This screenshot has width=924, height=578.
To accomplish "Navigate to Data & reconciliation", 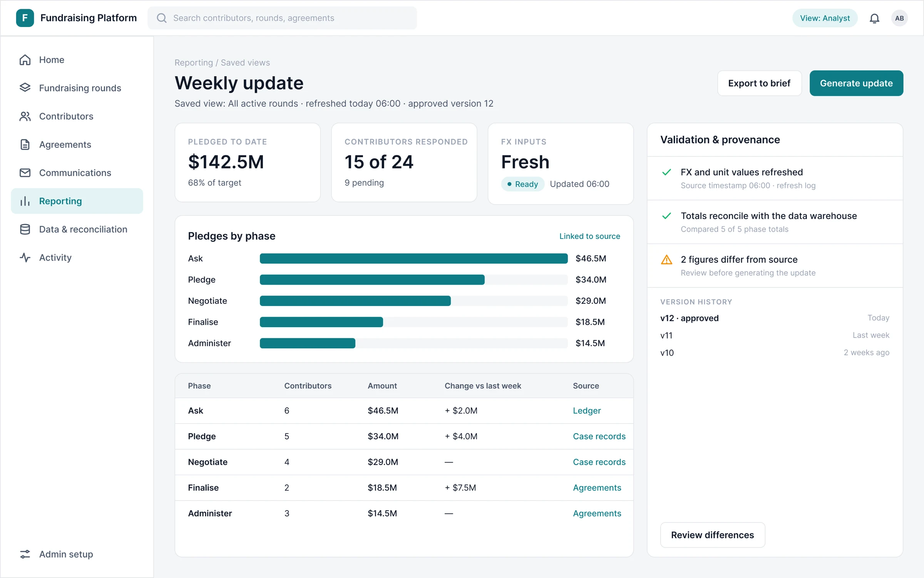I will coord(77,229).
